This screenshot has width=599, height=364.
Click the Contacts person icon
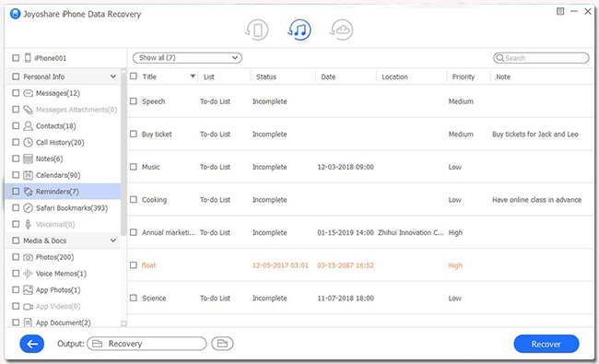tap(28, 126)
